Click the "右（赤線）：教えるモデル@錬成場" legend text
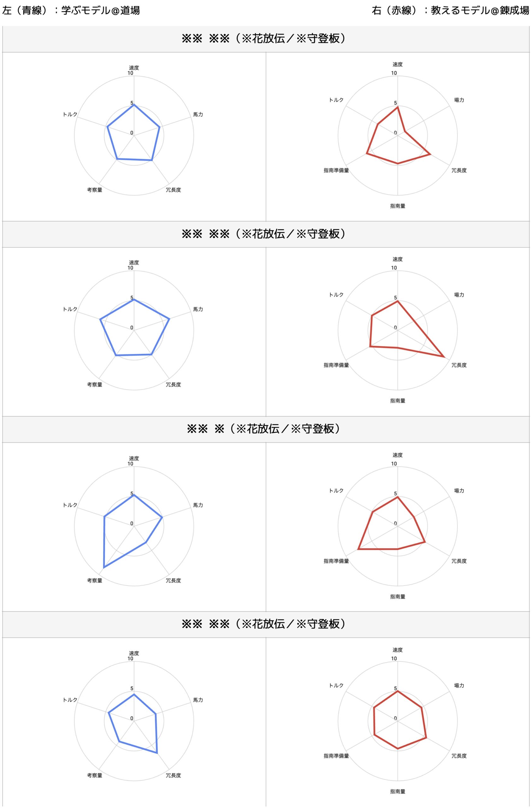The width and height of the screenshot is (532, 808). (450, 10)
